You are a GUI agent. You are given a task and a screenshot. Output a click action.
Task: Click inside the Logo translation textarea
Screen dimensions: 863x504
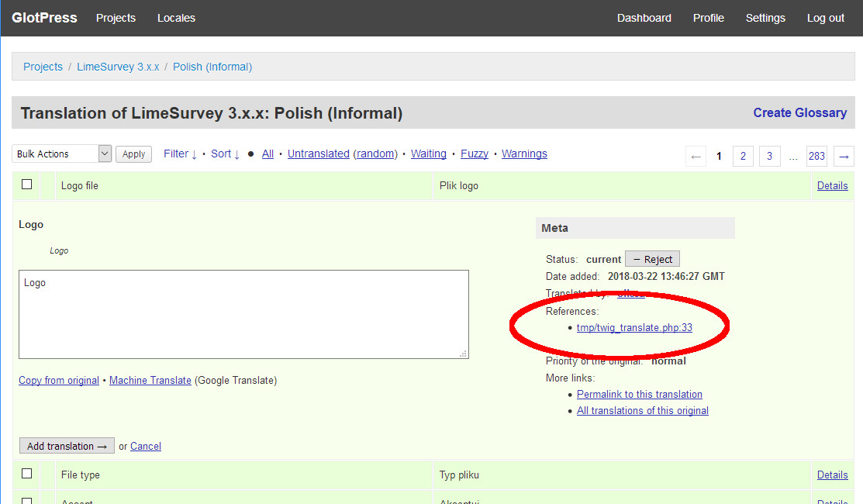tap(243, 314)
